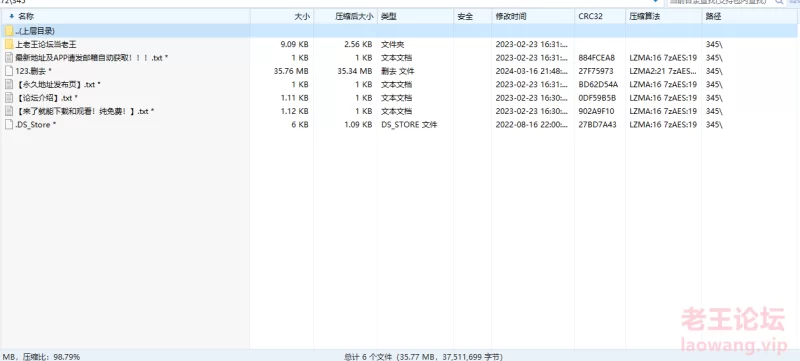Click CRC32 value 27F75973

(x=596, y=71)
